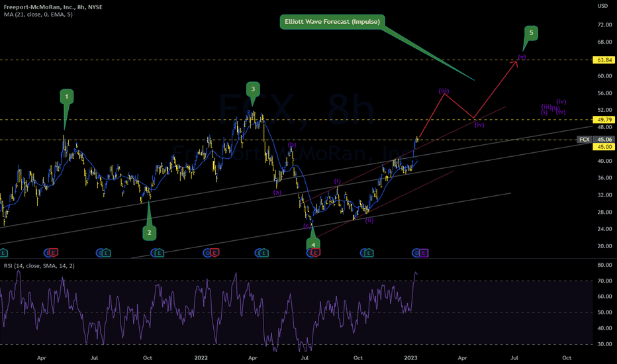617x364 pixels.
Task: Select the (ii) label below the October 2022 low
Action: click(369, 221)
